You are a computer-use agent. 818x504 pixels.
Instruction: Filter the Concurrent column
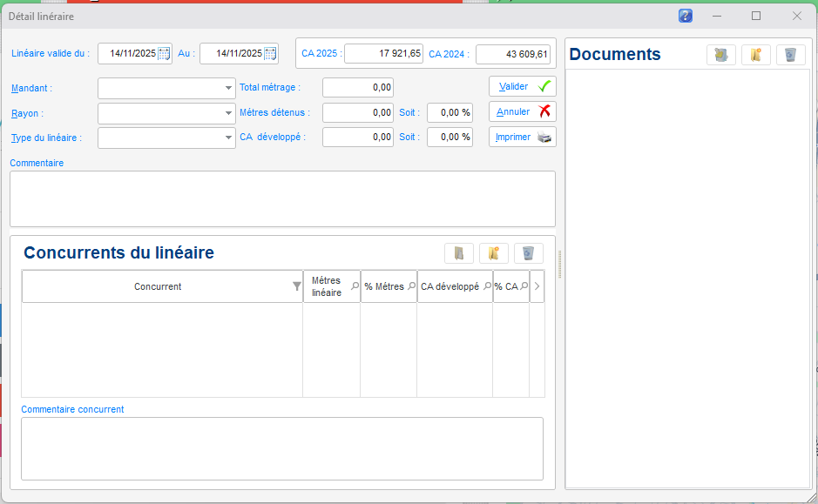pyautogui.click(x=296, y=286)
